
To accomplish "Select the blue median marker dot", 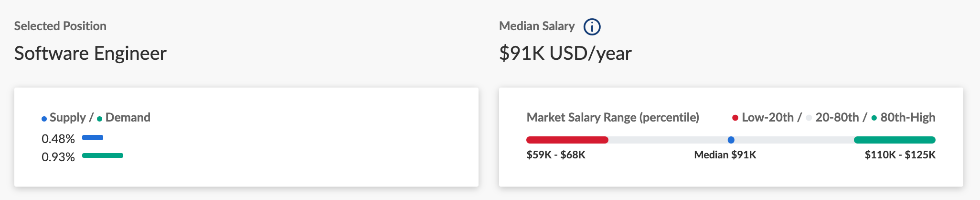I will click(x=731, y=140).
